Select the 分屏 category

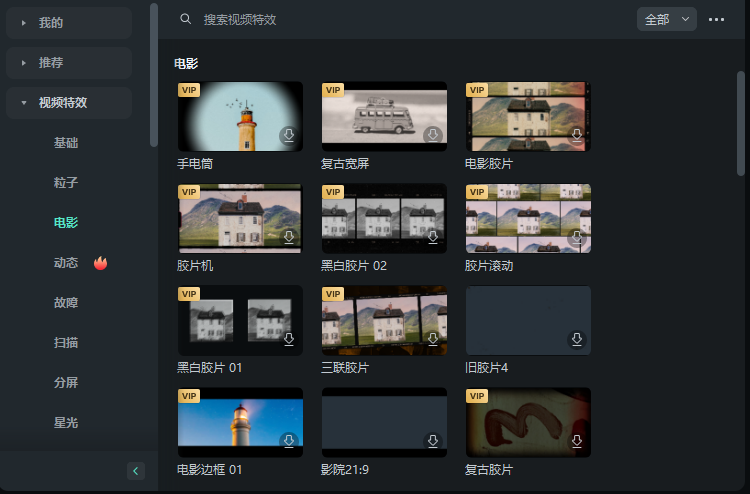(x=66, y=383)
